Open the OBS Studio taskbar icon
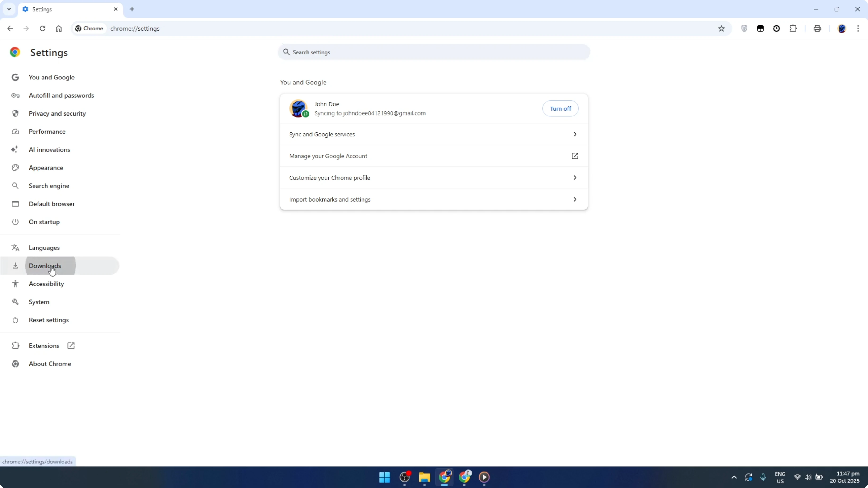 click(404, 477)
